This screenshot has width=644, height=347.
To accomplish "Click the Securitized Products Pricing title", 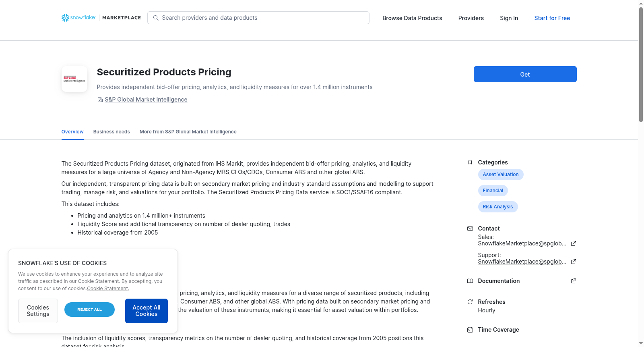I will pos(164,72).
